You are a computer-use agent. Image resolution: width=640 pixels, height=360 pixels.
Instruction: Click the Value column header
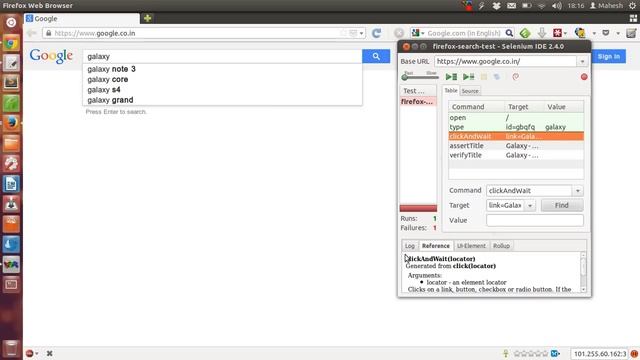(564, 107)
